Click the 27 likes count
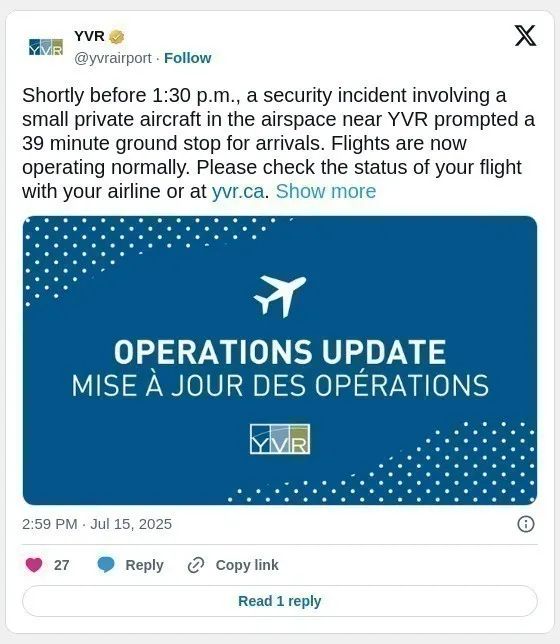 coord(61,565)
